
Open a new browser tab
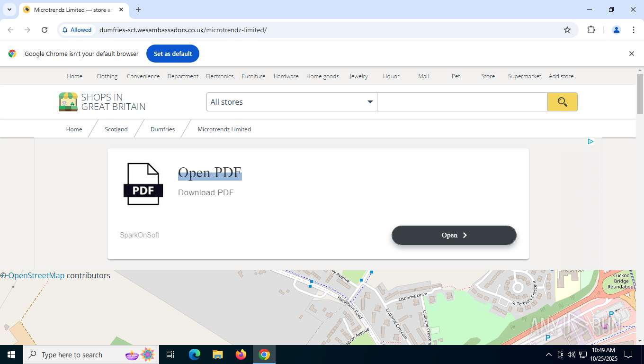(138, 9)
